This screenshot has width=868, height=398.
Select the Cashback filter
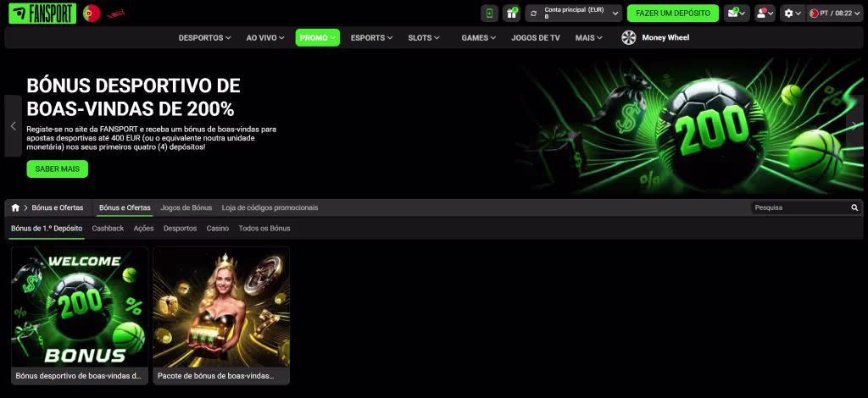coord(108,229)
